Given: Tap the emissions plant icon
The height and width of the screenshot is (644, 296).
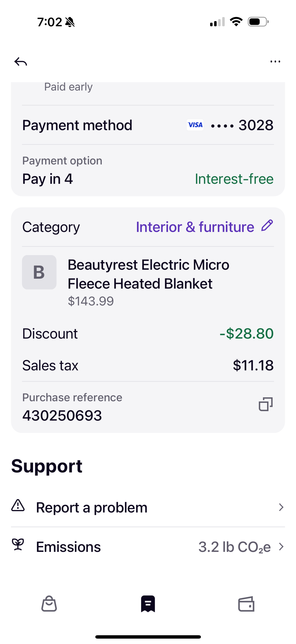Looking at the screenshot, I should click(18, 545).
